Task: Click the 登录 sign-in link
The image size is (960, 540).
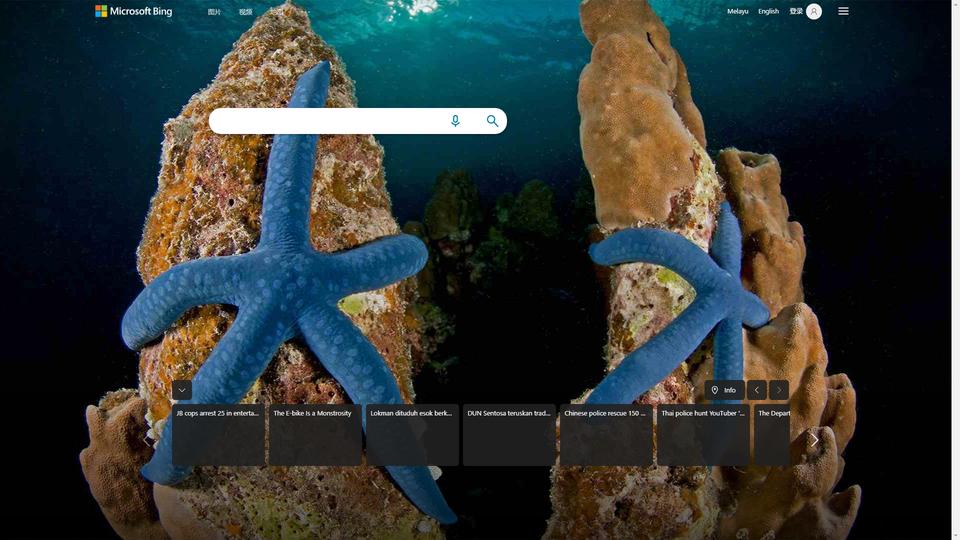Action: click(x=796, y=11)
